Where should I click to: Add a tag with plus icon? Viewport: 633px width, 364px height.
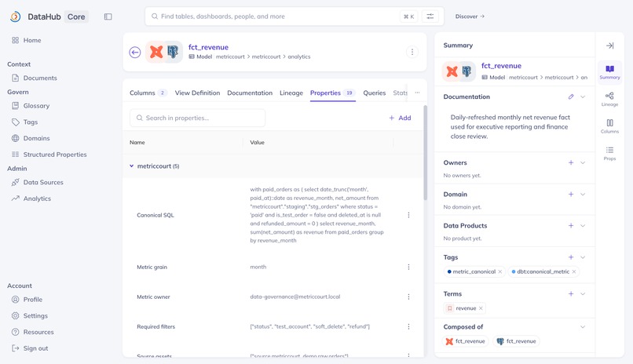(571, 257)
